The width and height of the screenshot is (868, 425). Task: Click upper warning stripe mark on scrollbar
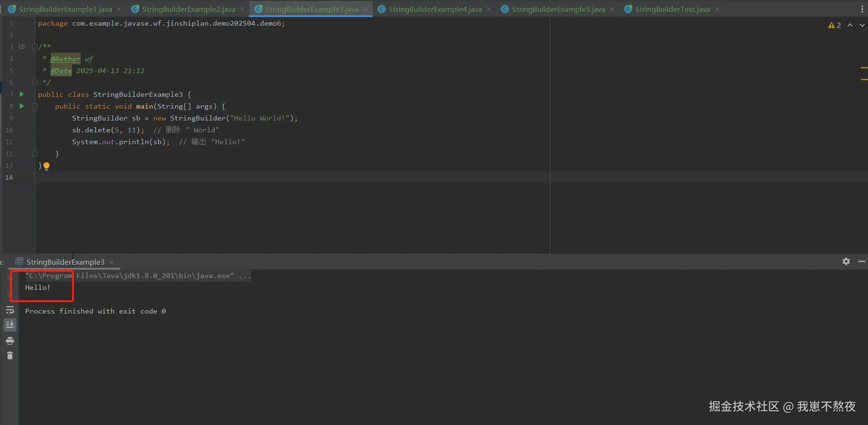864,67
